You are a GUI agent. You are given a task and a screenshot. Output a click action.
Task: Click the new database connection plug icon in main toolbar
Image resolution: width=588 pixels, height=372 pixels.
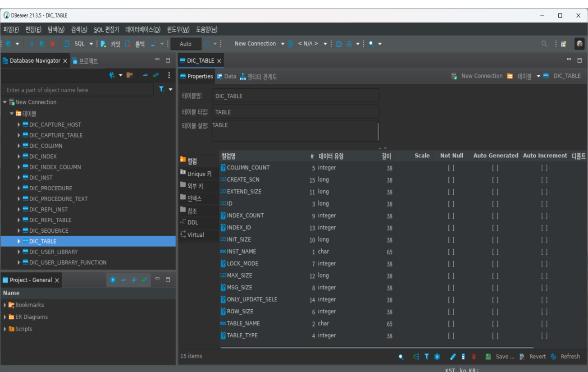coord(9,44)
